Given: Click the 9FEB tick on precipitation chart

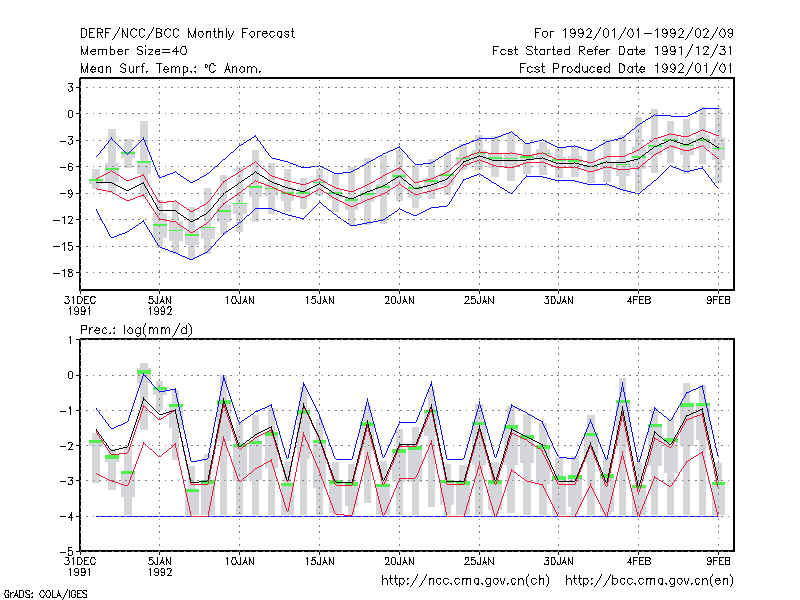Looking at the screenshot, I should click(x=718, y=562).
